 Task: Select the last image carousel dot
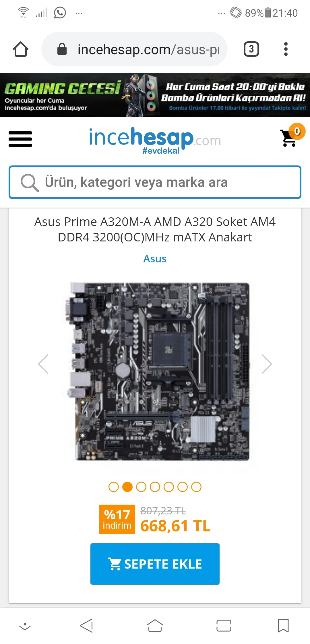tap(196, 487)
